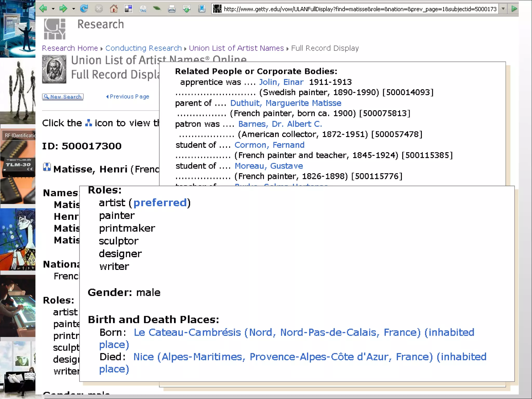Expand the address bar URL dropdown
The image size is (532, 399).
[503, 9]
